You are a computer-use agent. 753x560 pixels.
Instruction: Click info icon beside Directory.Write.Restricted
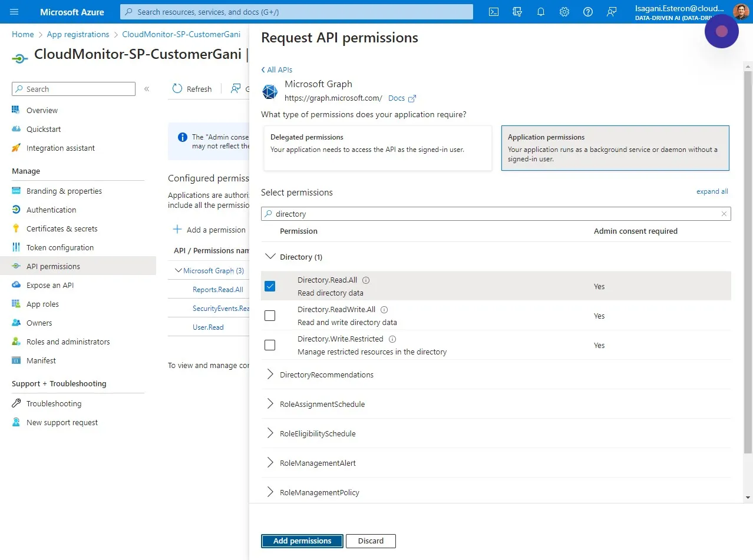pos(392,339)
